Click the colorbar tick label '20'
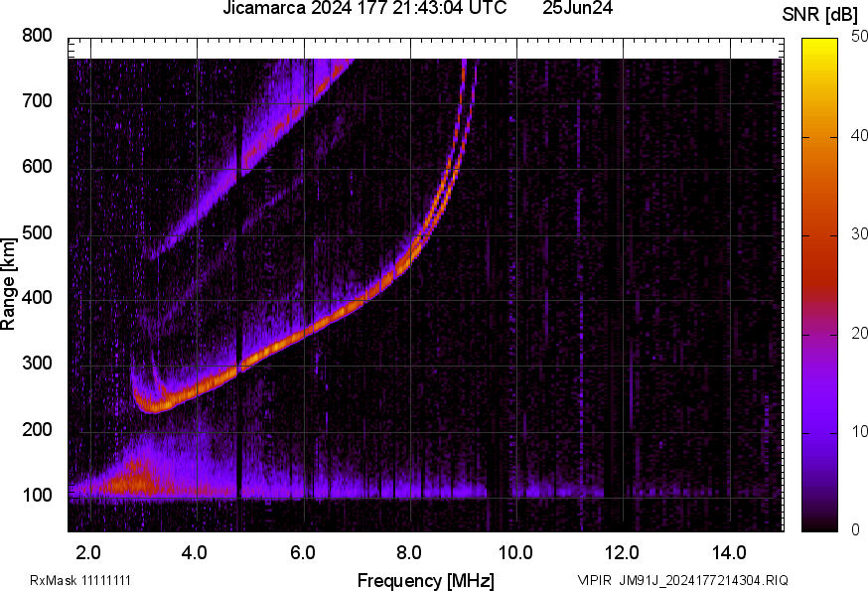 859,333
